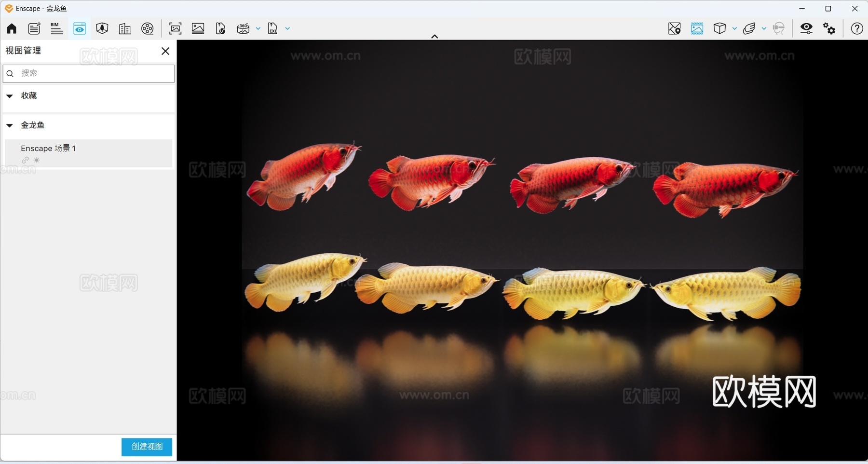Collapse the 金龙鱼 section
This screenshot has height=464, width=868.
(x=9, y=125)
